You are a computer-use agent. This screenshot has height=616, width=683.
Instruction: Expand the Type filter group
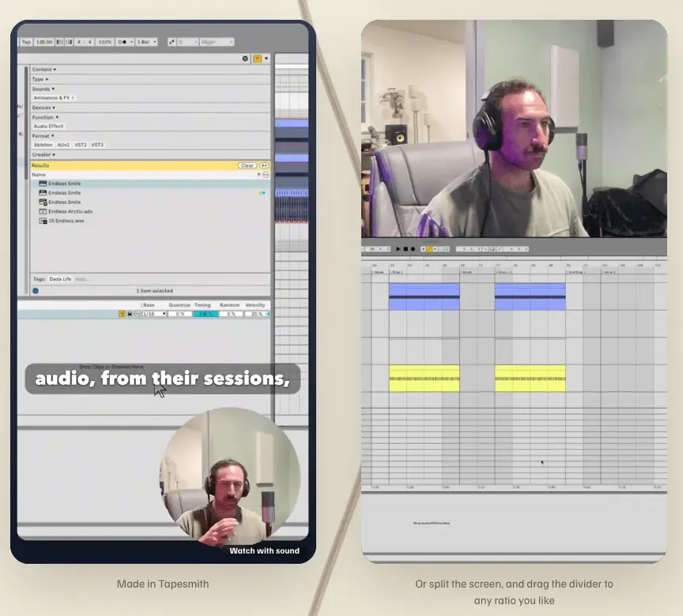[x=40, y=79]
